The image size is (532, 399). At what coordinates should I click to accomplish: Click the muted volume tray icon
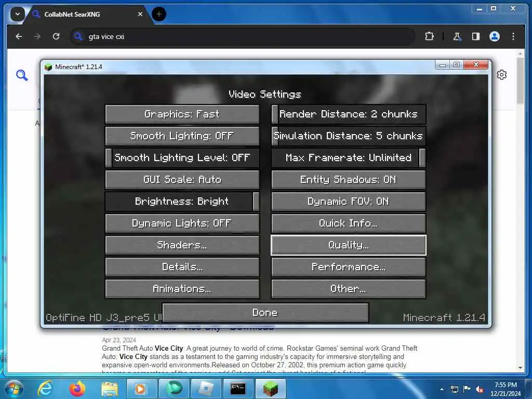click(480, 389)
